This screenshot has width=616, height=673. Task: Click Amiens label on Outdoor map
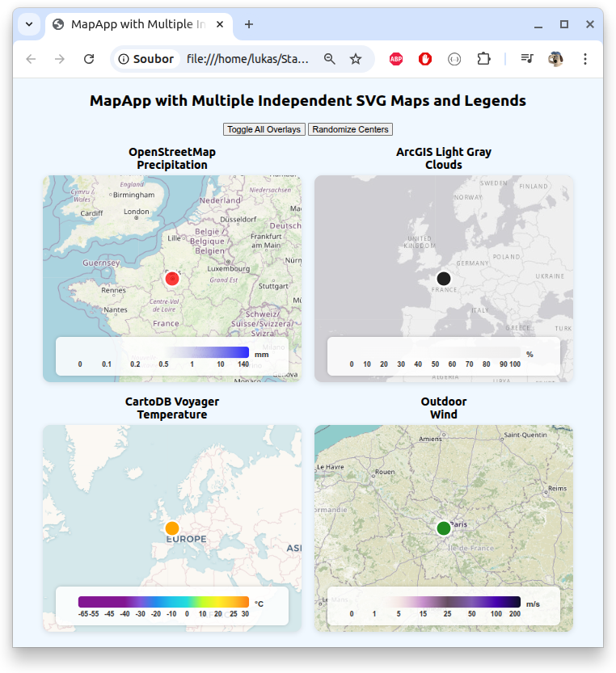tap(430, 439)
